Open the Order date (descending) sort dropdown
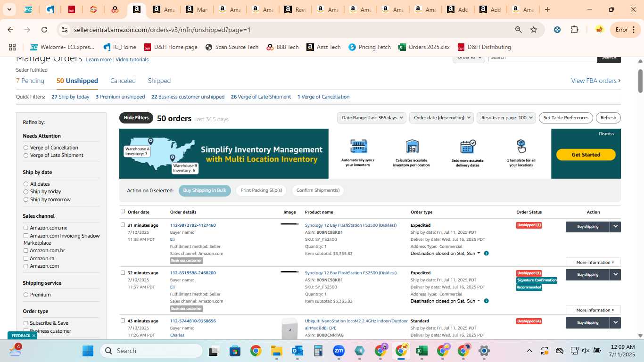The height and width of the screenshot is (362, 644). (x=441, y=118)
